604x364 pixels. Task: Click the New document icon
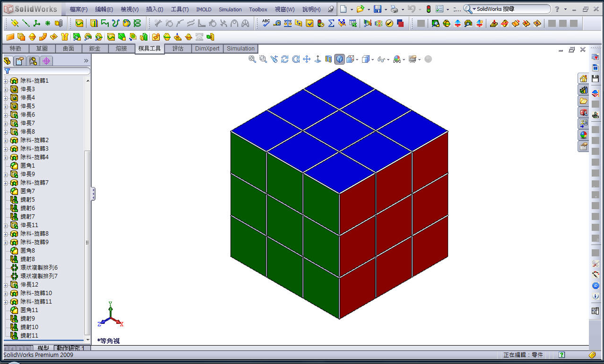pyautogui.click(x=343, y=9)
